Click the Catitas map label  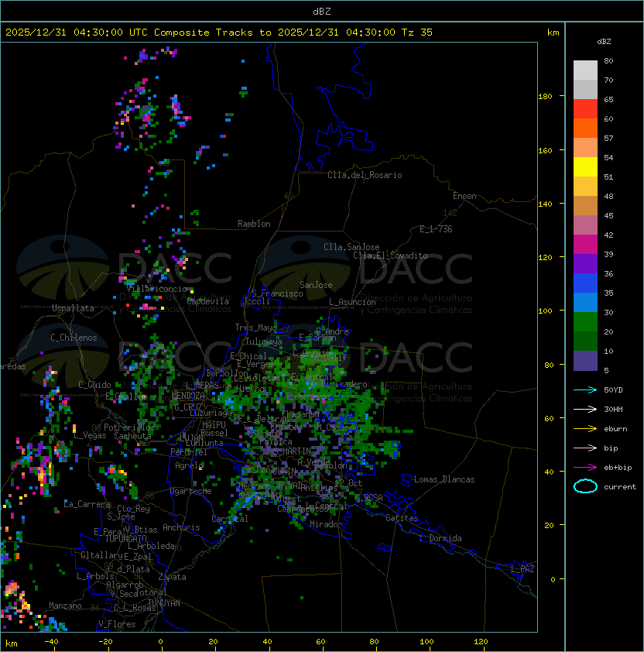click(402, 518)
